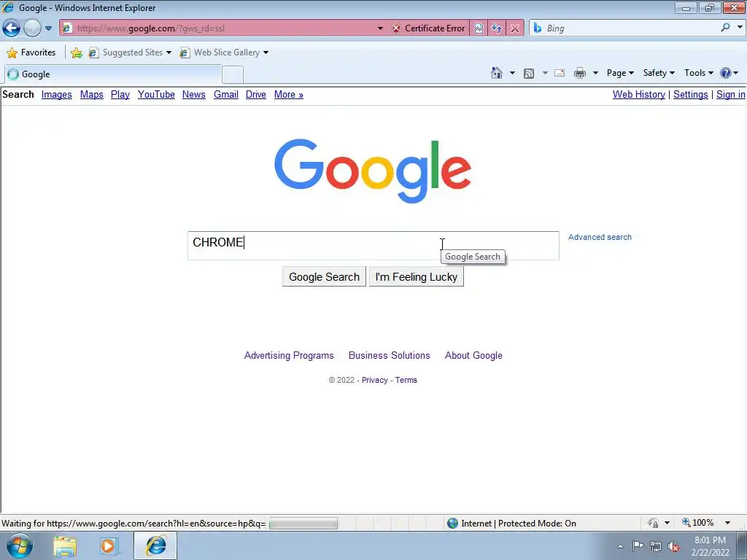Expand the address bar autocomplete dropdown
This screenshot has width=747, height=560.
click(380, 28)
